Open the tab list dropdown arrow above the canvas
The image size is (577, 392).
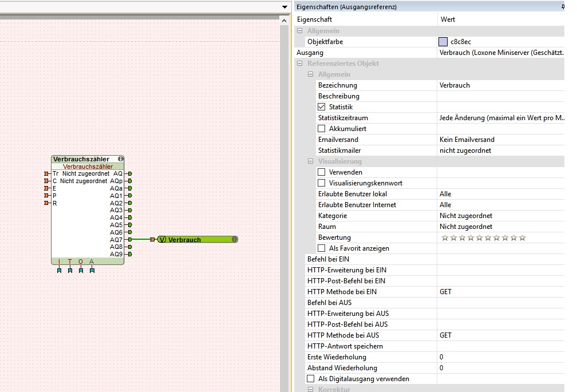pyautogui.click(x=284, y=7)
